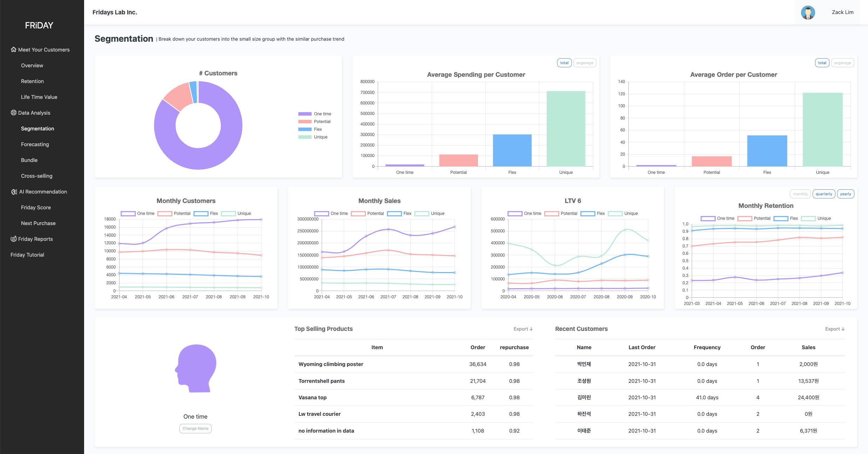This screenshot has height=454, width=868.
Task: Click the Flex color swatch in Customers legend
Action: coord(305,129)
